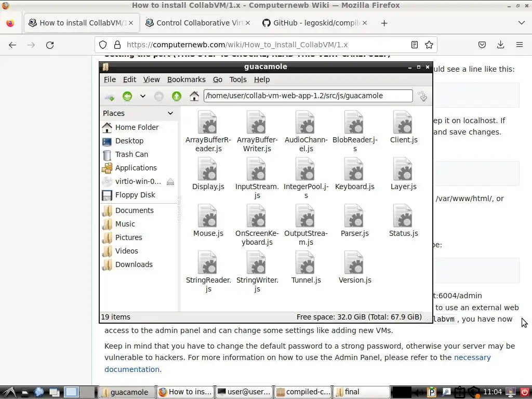Open the Go menu
Viewport: 532px width, 399px height.
click(x=218, y=79)
